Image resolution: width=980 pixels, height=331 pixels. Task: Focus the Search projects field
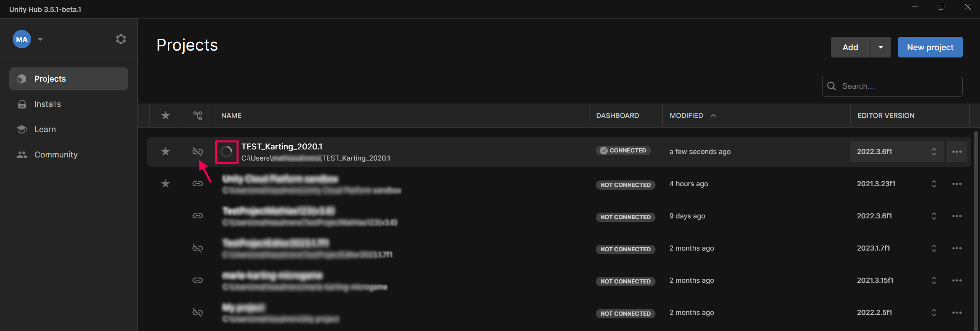click(x=892, y=86)
